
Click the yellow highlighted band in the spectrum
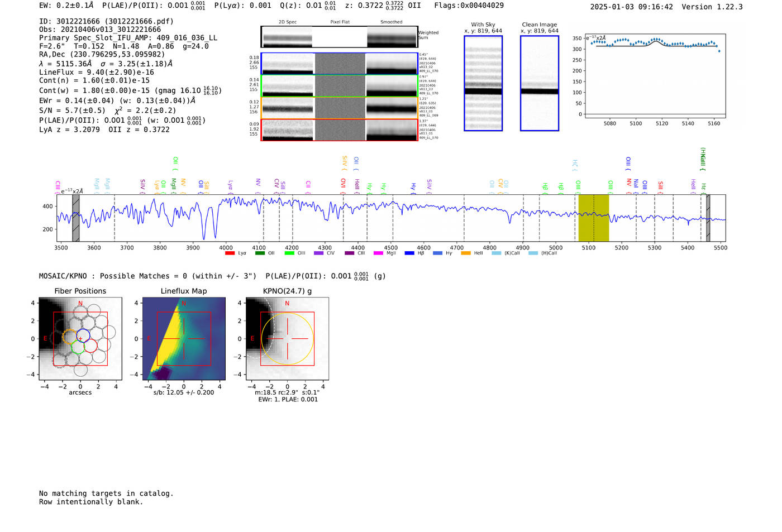[x=593, y=218]
